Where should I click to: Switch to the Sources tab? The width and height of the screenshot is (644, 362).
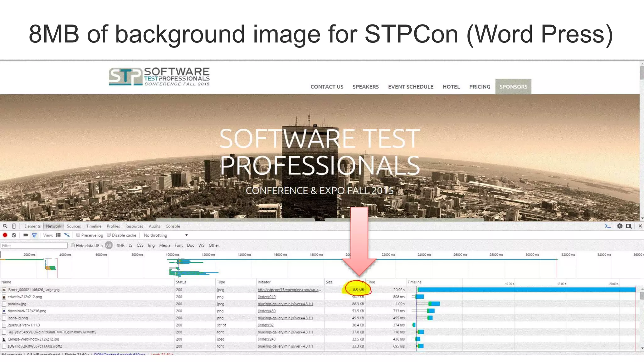point(74,226)
